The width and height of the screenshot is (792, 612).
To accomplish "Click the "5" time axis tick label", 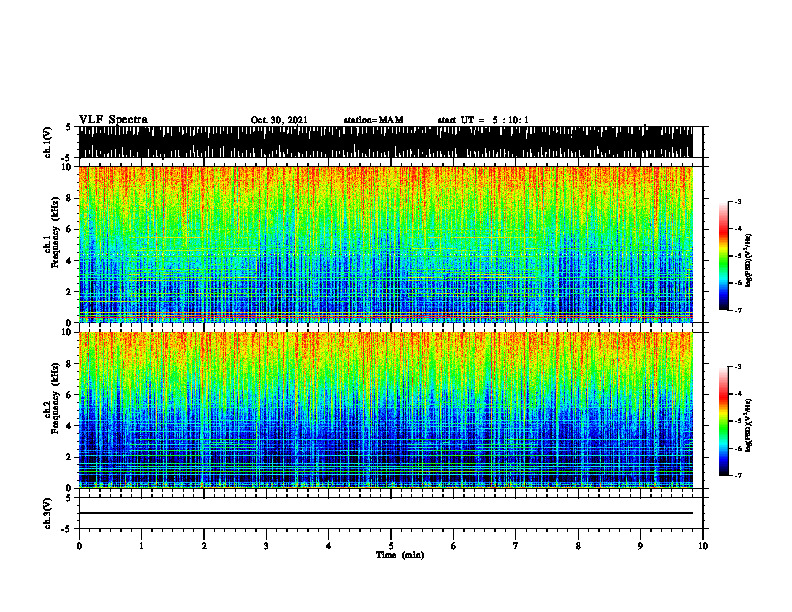I will click(391, 546).
